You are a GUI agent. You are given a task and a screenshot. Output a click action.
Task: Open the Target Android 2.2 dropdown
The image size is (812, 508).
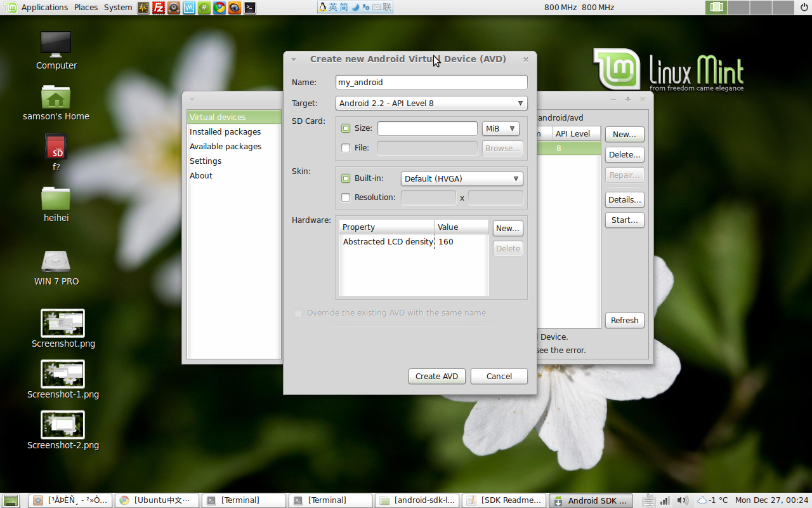click(x=431, y=103)
